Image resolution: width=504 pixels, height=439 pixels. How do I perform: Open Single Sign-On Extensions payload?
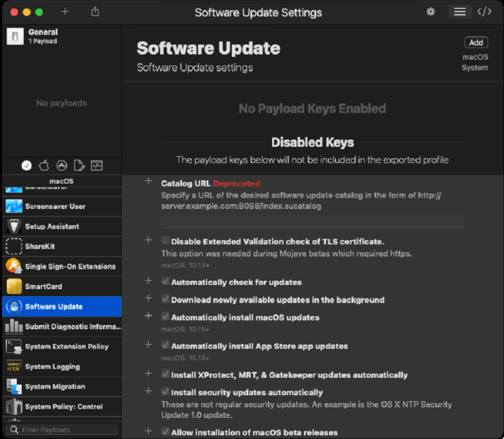(x=62, y=267)
